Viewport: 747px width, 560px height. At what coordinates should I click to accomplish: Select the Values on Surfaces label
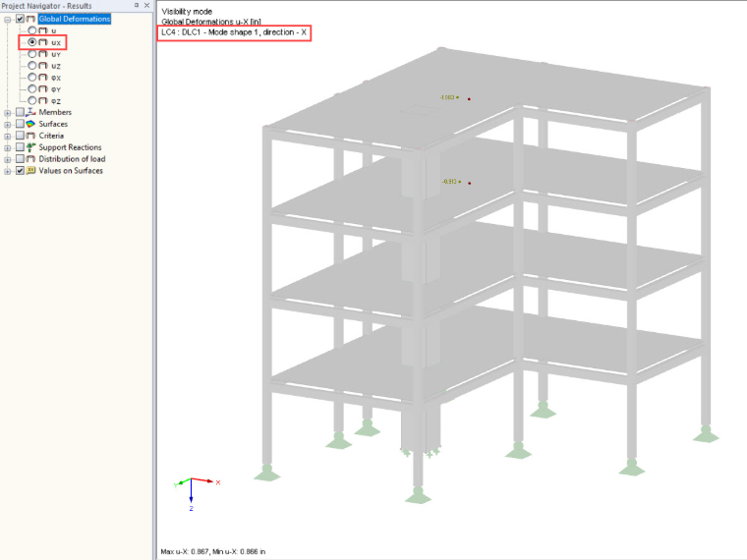(71, 171)
